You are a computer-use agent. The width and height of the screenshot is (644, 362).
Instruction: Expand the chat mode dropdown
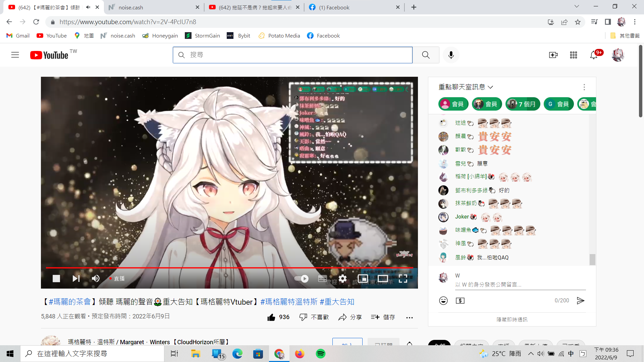click(466, 87)
